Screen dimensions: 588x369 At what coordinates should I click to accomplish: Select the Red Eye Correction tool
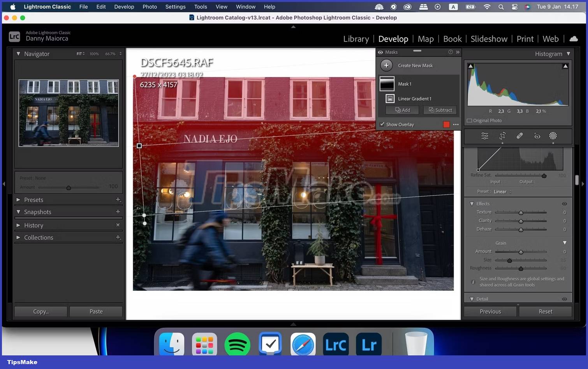point(537,136)
